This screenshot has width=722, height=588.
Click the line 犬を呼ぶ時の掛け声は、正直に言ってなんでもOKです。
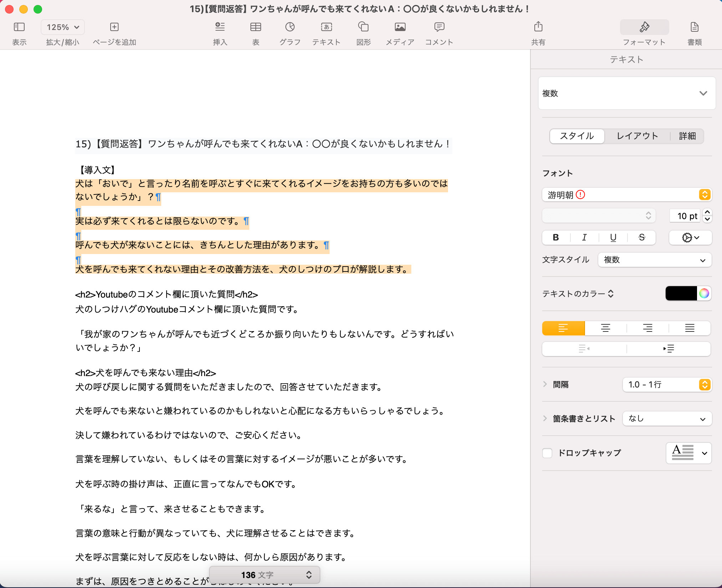pos(186,484)
